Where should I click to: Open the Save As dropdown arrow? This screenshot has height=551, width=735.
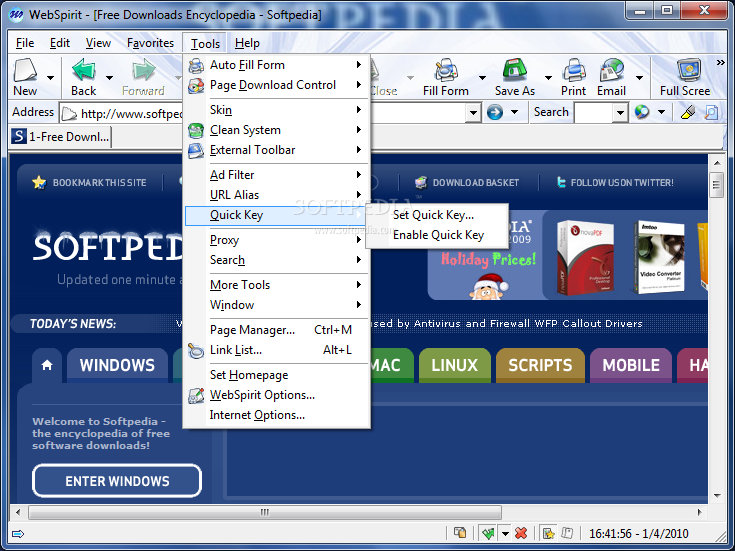click(x=548, y=77)
